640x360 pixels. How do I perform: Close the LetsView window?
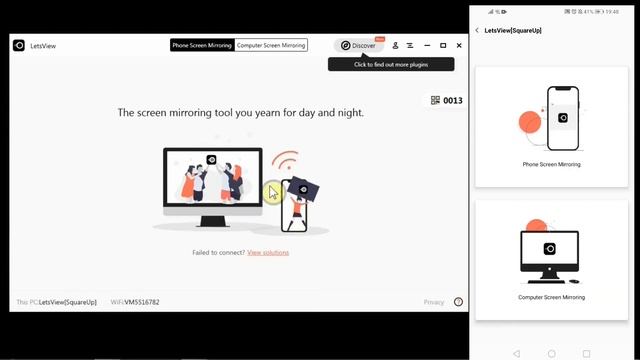[x=459, y=46]
